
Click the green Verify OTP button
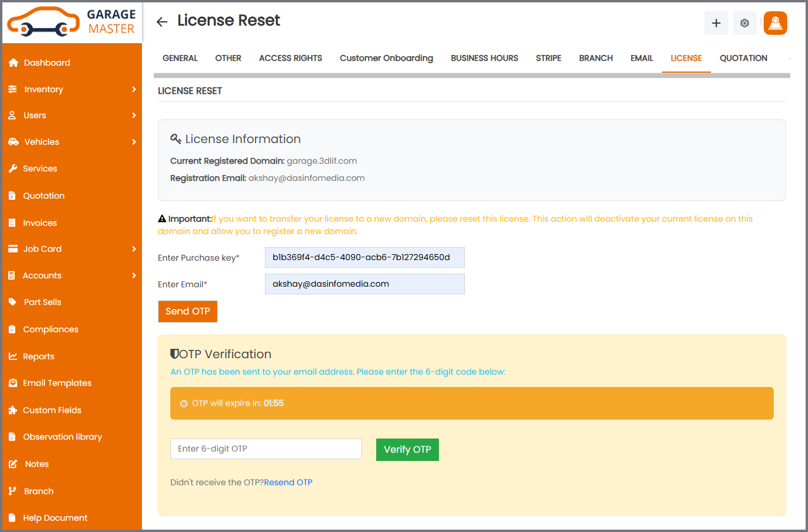coord(407,449)
